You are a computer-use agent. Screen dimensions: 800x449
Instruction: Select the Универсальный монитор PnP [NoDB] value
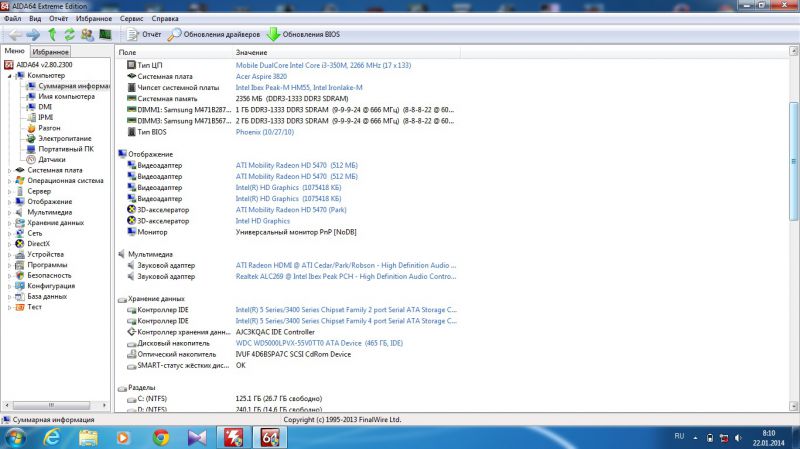click(x=296, y=232)
